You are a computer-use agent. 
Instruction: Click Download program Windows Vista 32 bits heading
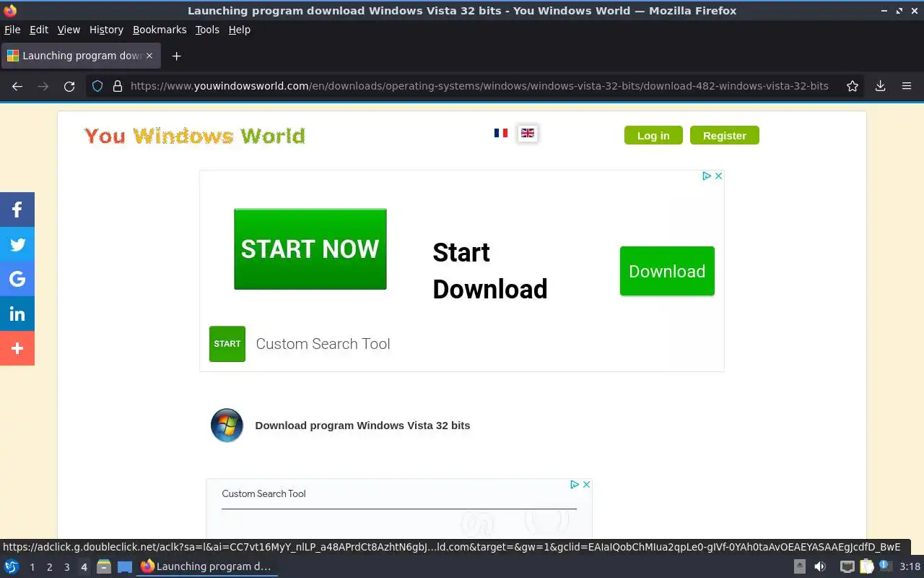tap(362, 426)
